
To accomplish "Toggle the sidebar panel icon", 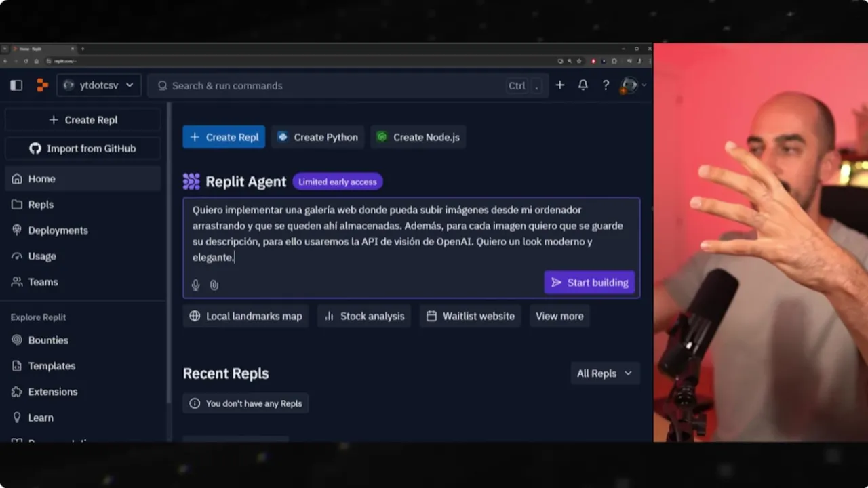I will 17,85.
